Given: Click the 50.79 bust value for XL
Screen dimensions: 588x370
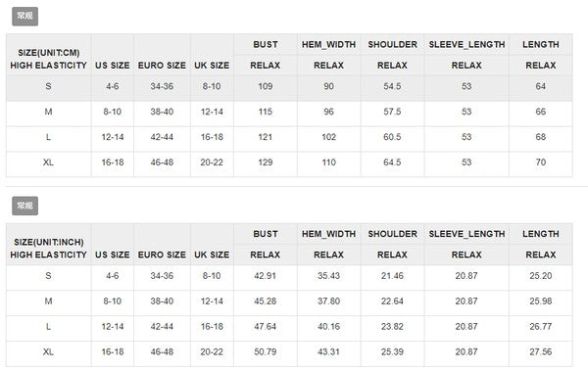Looking at the screenshot, I should (x=266, y=353).
